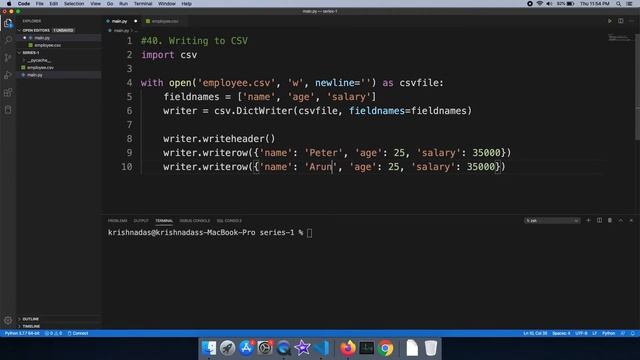Close the terminal panel
Screen dimensions: 640x360
tap(631, 220)
